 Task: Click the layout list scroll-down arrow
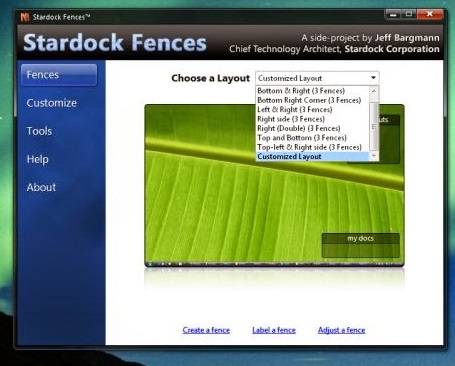[x=374, y=156]
